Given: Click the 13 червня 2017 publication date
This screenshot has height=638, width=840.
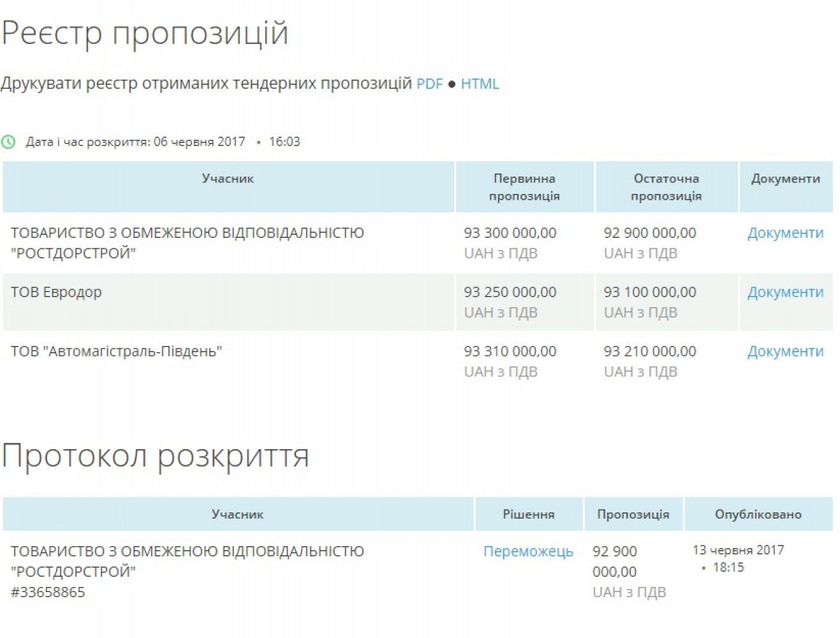Looking at the screenshot, I should click(x=738, y=550).
